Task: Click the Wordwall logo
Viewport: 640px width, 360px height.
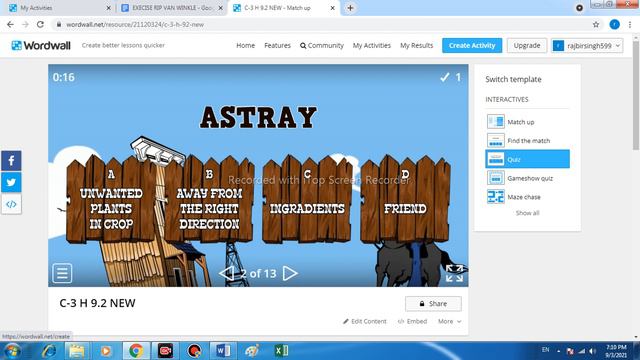Action: (41, 45)
